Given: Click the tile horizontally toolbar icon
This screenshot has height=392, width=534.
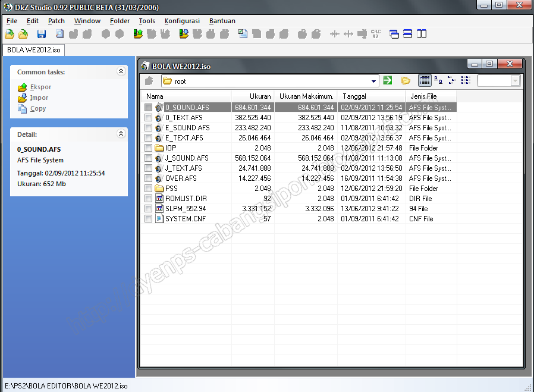Looking at the screenshot, I should point(408,34).
